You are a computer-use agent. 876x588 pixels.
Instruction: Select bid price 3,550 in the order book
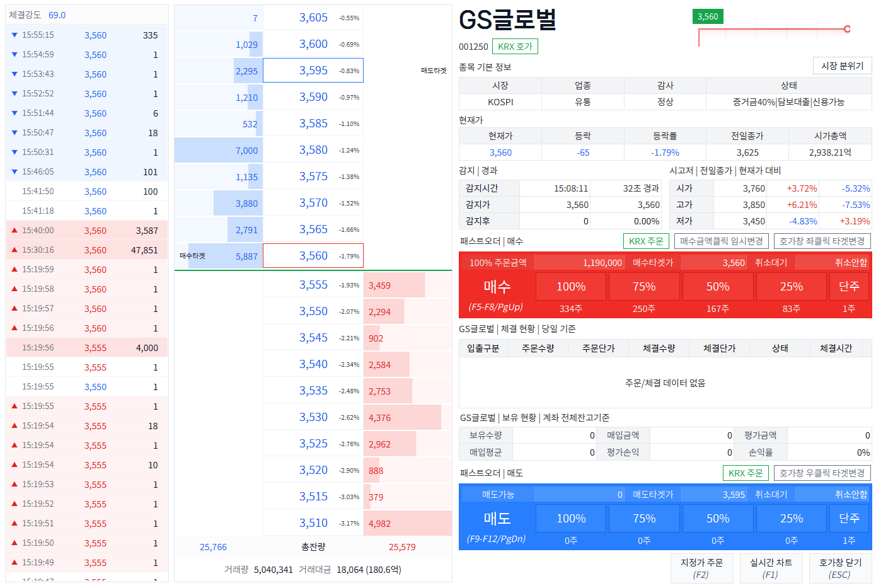[x=313, y=311]
